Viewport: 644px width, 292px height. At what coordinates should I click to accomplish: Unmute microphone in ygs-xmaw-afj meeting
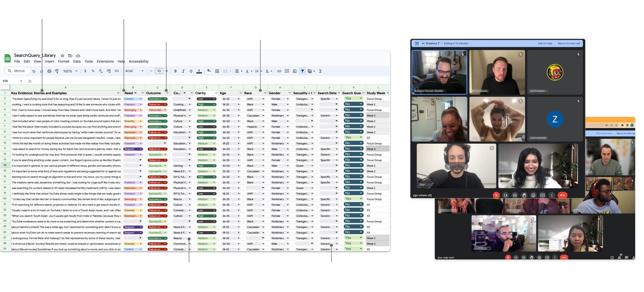496,195
